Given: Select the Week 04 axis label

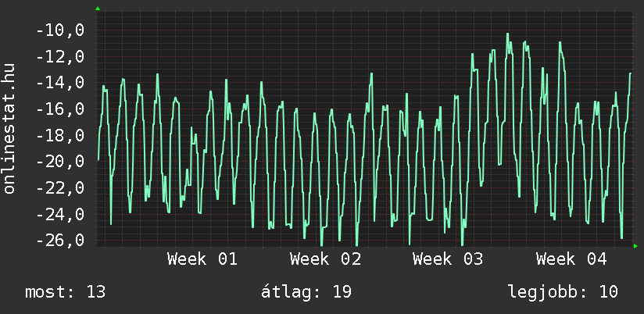Looking at the screenshot, I should click(x=571, y=259).
